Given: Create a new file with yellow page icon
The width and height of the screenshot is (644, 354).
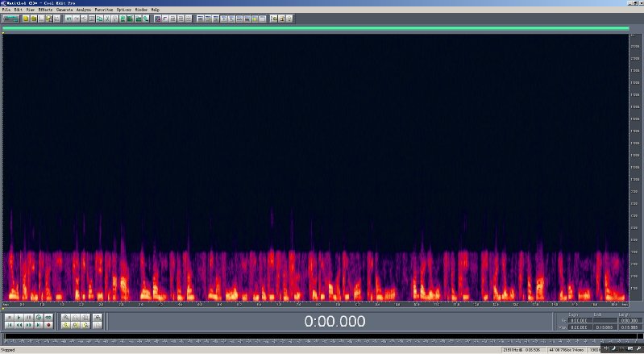Looking at the screenshot, I should (26, 19).
